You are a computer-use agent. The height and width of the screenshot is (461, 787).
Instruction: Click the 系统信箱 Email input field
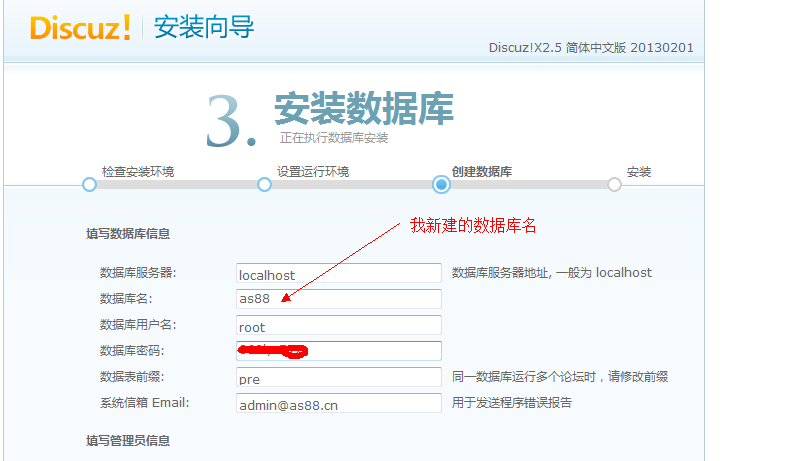pos(338,403)
